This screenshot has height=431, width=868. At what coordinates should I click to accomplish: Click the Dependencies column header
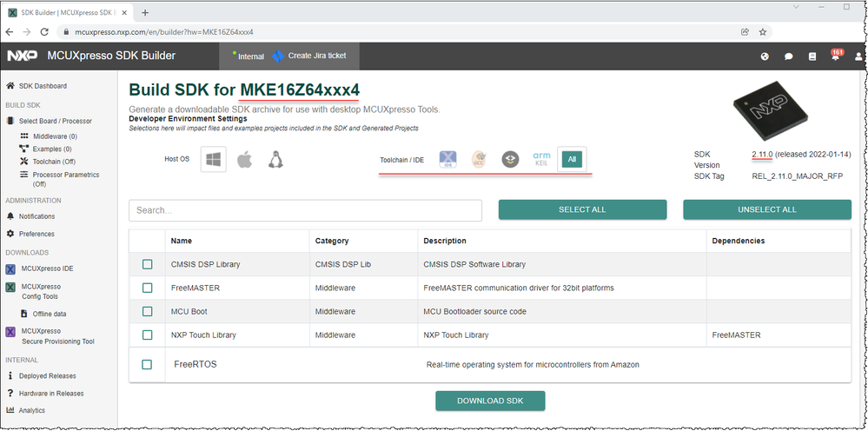(x=738, y=241)
